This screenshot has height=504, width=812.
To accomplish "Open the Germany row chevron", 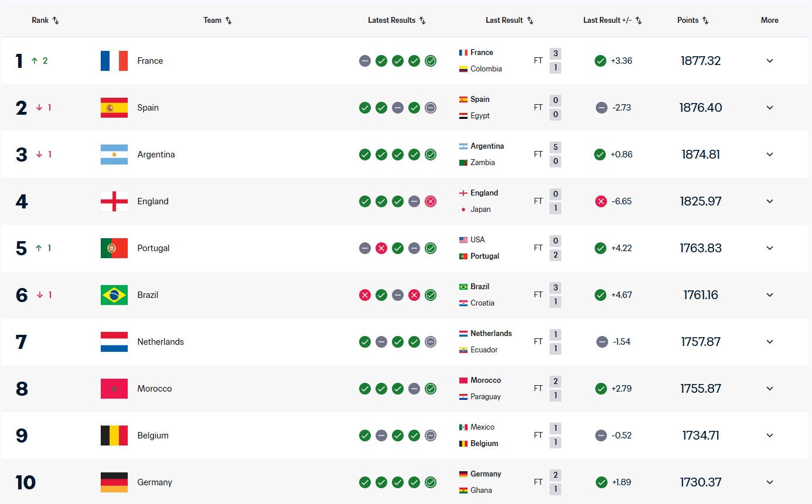I will pos(770,482).
